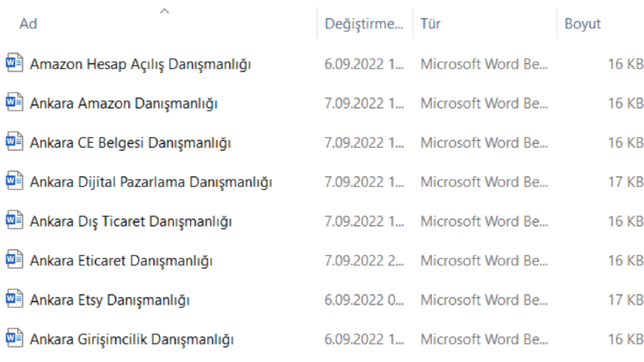Click type cell of Ankara Etsy Danışmanlığı
Screen dimensions: 644x362
point(484,300)
